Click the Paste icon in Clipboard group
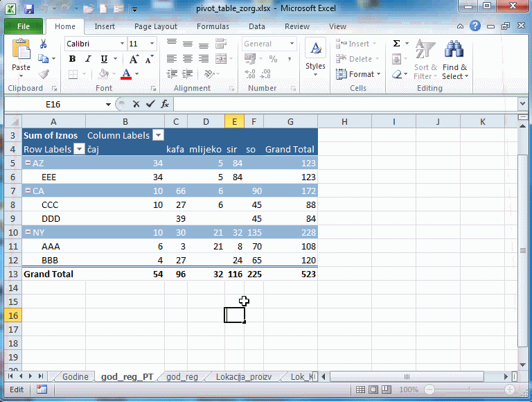Viewport: 532px width, 402px height. click(21, 52)
